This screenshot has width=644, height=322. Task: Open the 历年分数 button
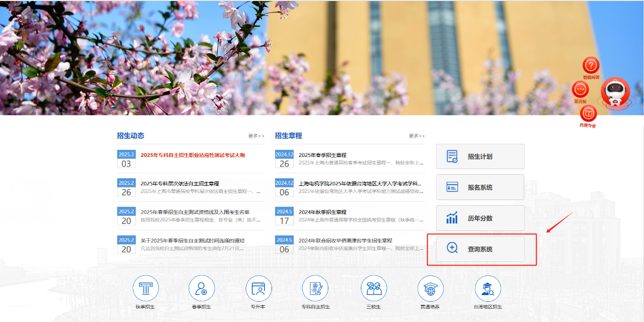tap(480, 218)
